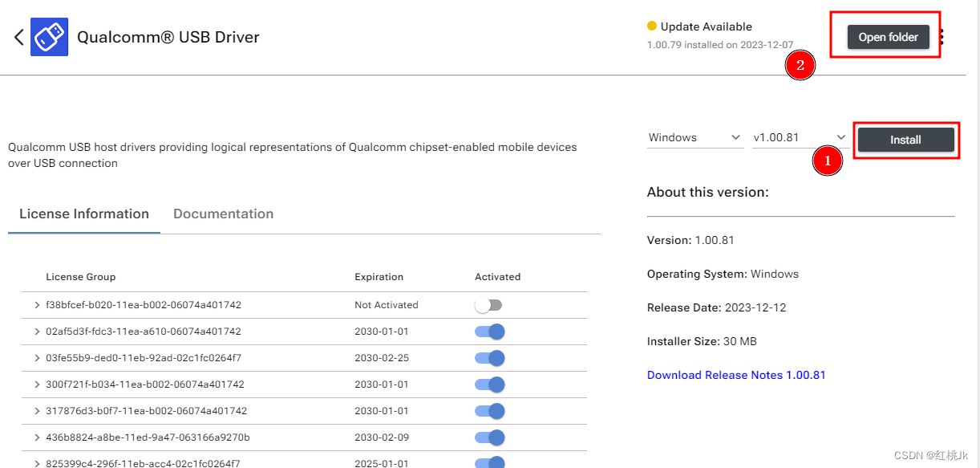This screenshot has width=980, height=468.
Task: Toggle license 825399c4-296f activation switch
Action: (x=490, y=462)
